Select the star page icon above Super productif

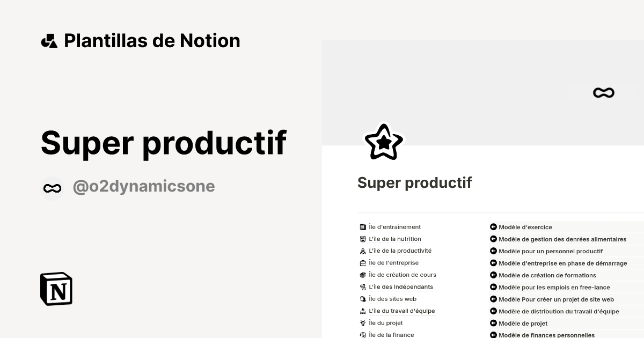point(383,141)
